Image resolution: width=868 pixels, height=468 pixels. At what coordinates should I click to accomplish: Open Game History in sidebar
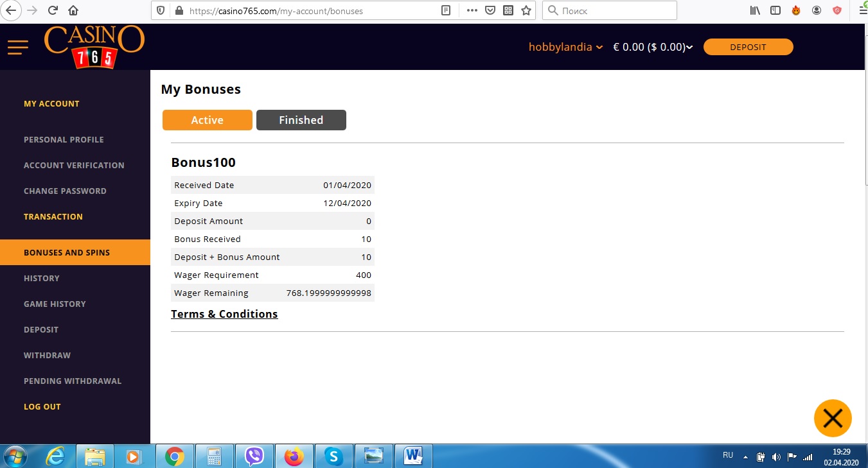click(x=55, y=304)
